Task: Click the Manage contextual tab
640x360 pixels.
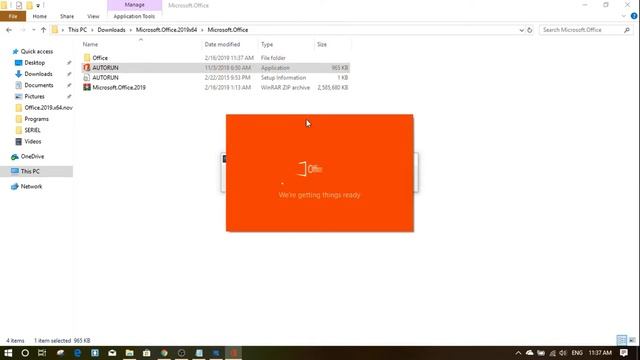Action: (x=135, y=5)
